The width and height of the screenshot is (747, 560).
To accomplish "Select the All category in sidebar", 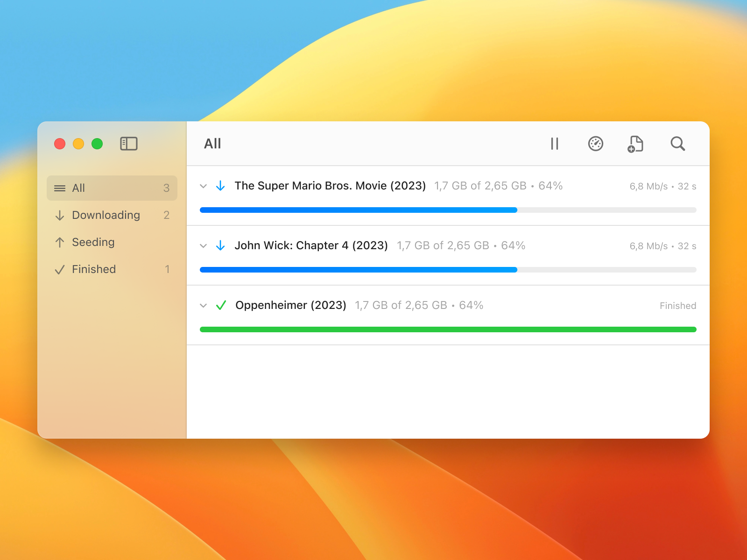I will tap(112, 188).
